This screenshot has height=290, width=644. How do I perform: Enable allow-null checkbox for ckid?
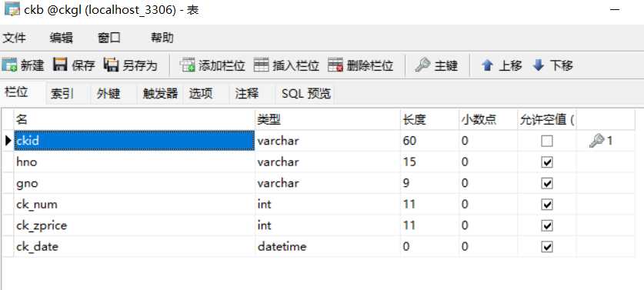[546, 141]
